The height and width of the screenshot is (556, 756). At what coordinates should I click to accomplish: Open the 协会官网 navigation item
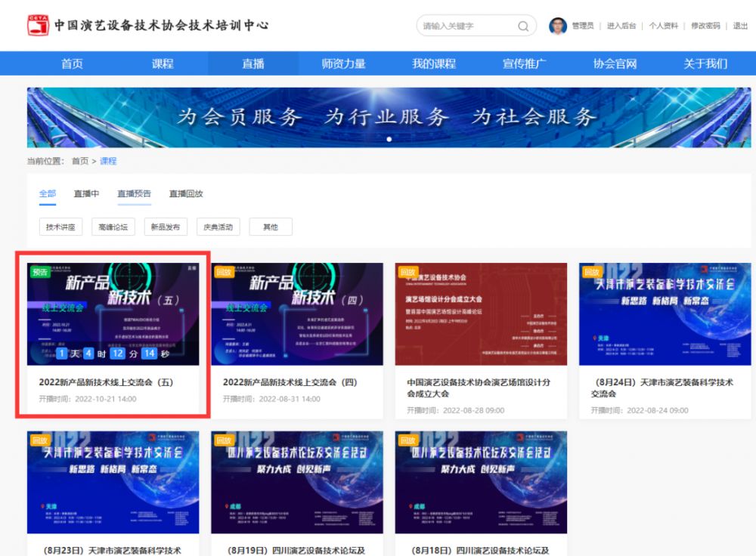[615, 63]
